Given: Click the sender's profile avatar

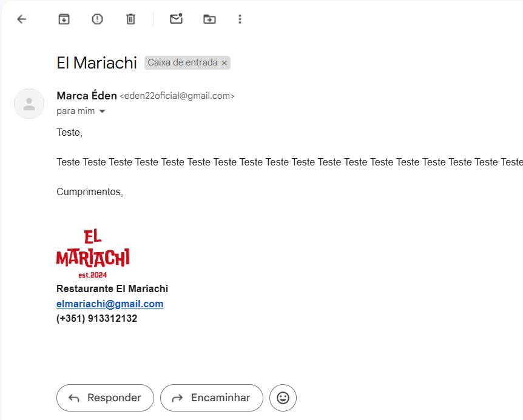Looking at the screenshot, I should pos(29,104).
